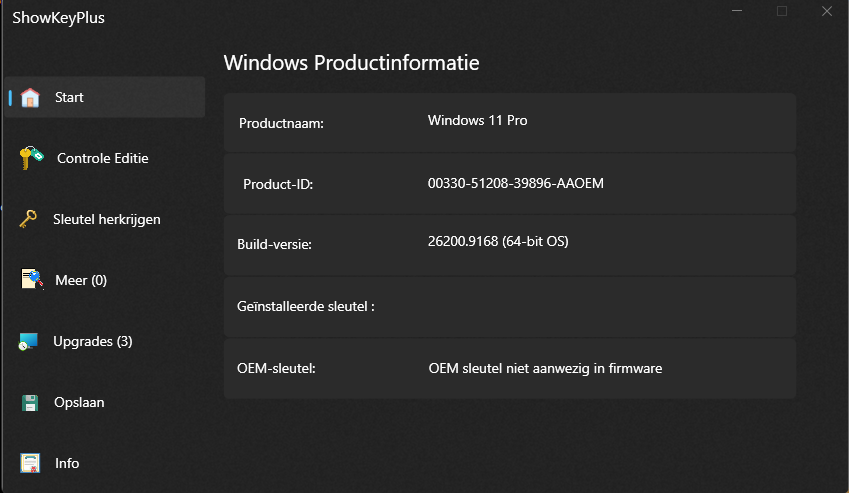Click the Product-ID: label
The image size is (849, 493).
click(278, 185)
